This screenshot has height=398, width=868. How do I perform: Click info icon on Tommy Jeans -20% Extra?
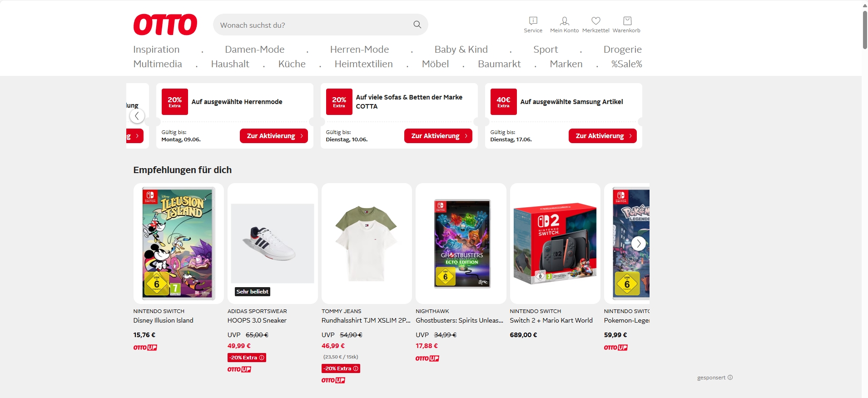click(x=356, y=368)
